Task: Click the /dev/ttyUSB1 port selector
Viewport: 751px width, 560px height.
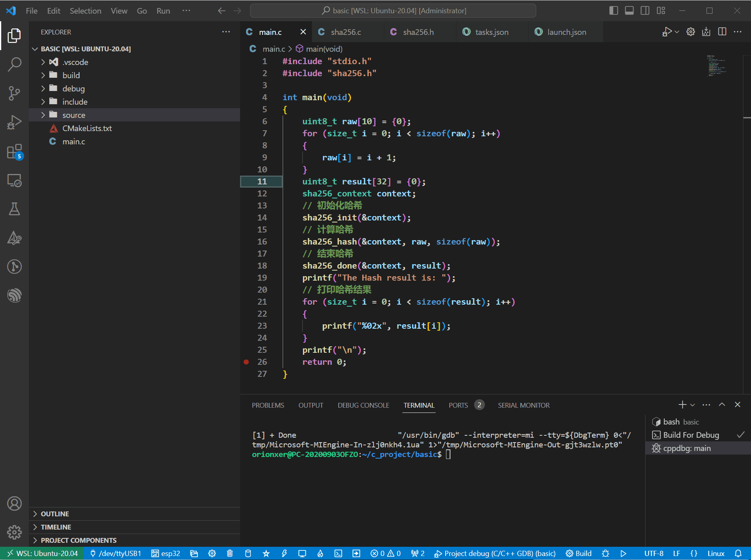Action: [x=115, y=554]
